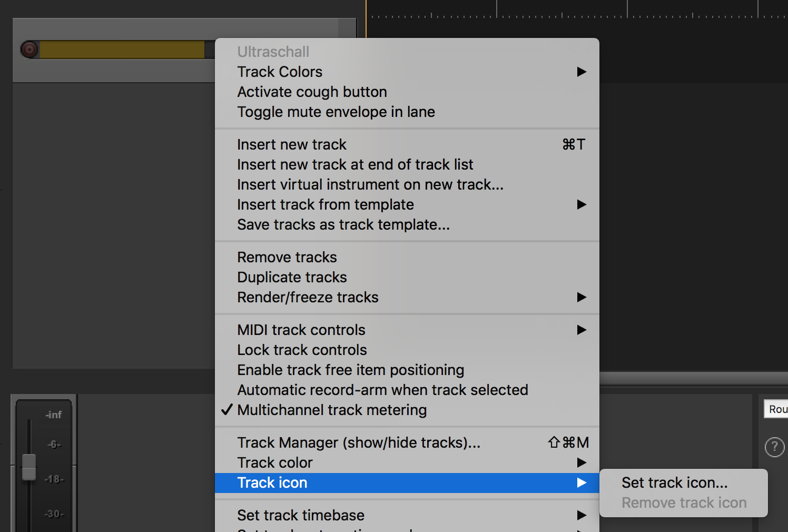Choose Save tracks as track template...

pyautogui.click(x=343, y=224)
